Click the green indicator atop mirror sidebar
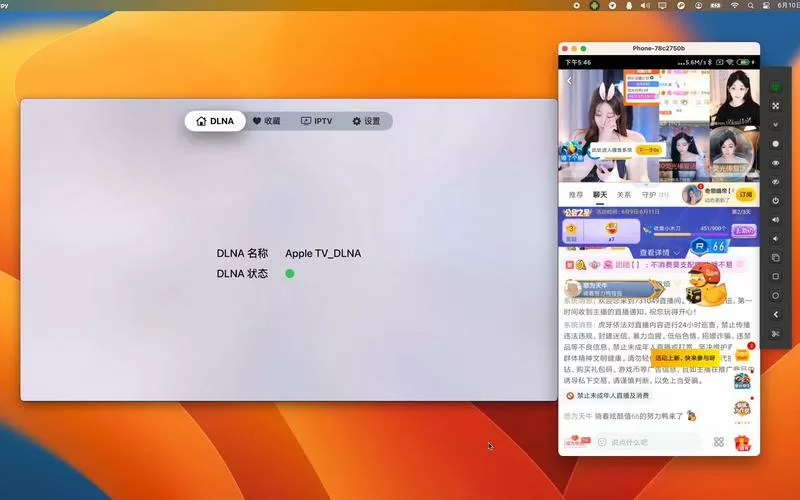The image size is (800, 500). pyautogui.click(x=776, y=87)
